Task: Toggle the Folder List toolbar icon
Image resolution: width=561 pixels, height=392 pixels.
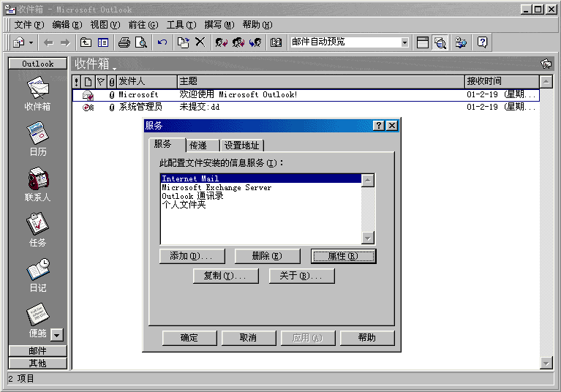Action: coord(103,42)
